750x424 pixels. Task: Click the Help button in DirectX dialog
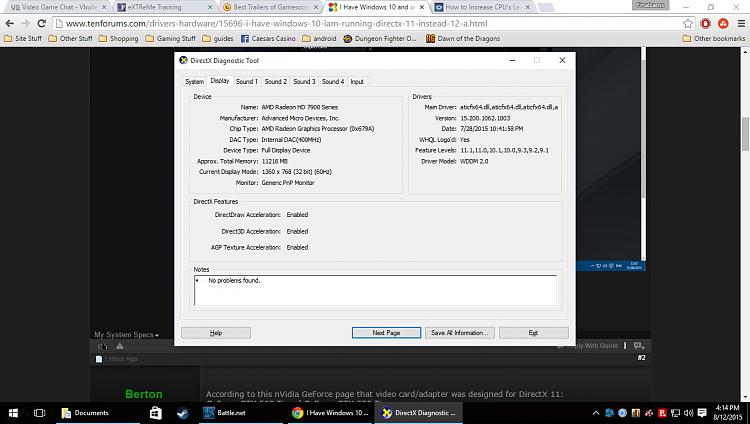[216, 333]
